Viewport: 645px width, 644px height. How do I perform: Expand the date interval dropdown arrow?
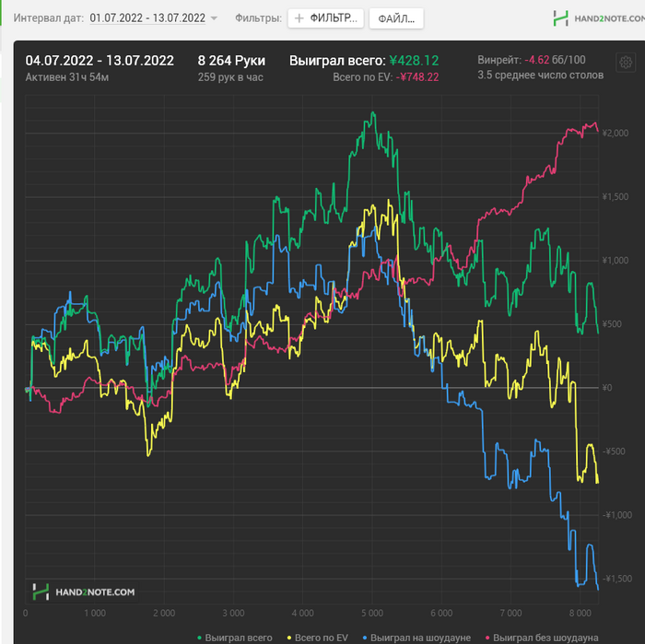coord(214,18)
